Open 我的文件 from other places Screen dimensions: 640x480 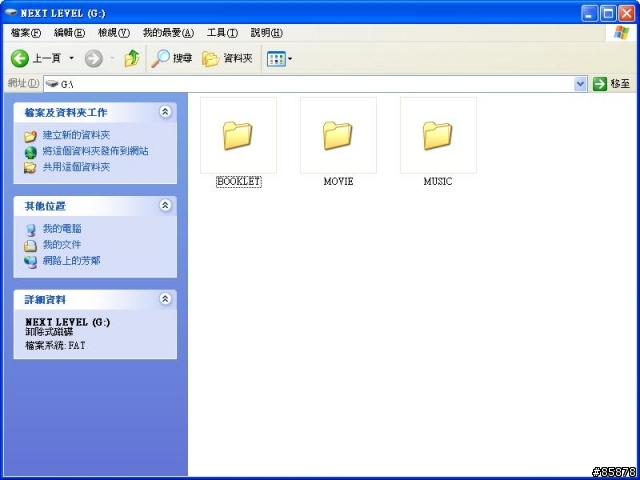(x=62, y=244)
